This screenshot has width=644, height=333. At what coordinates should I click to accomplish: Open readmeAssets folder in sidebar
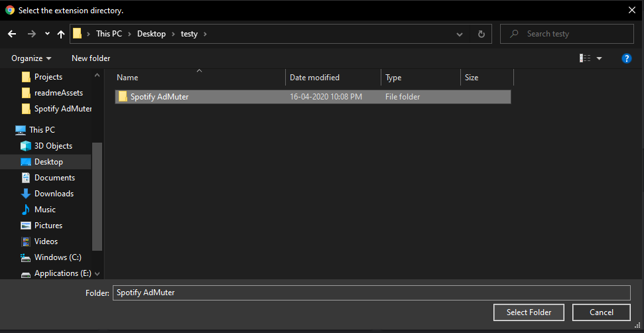pos(59,93)
